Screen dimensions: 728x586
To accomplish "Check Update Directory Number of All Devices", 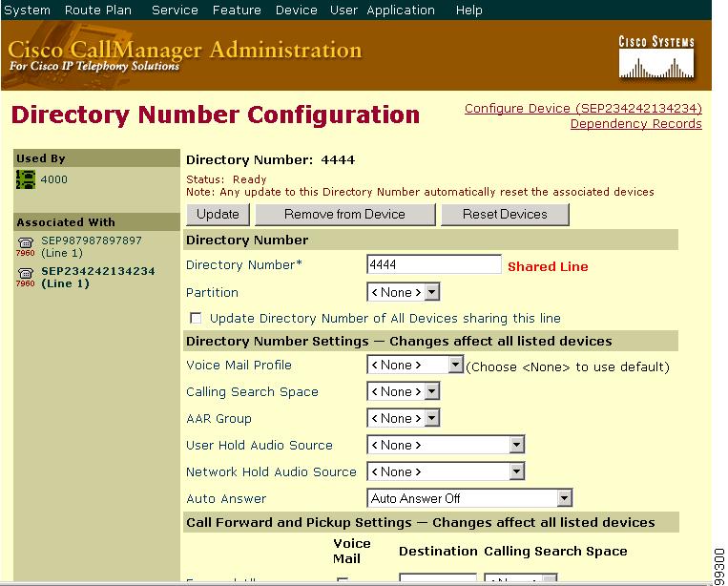I will click(x=196, y=318).
